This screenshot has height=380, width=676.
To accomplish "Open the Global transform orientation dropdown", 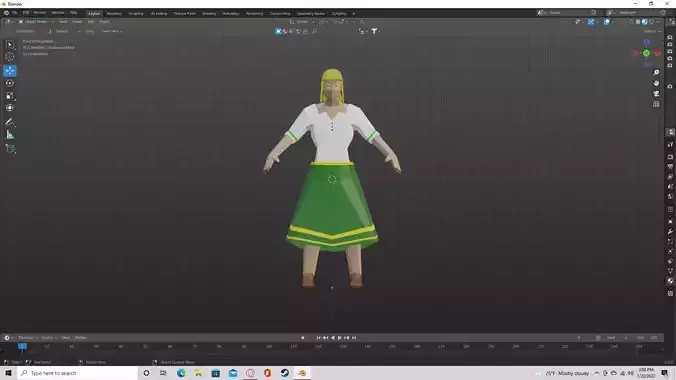I will point(302,22).
